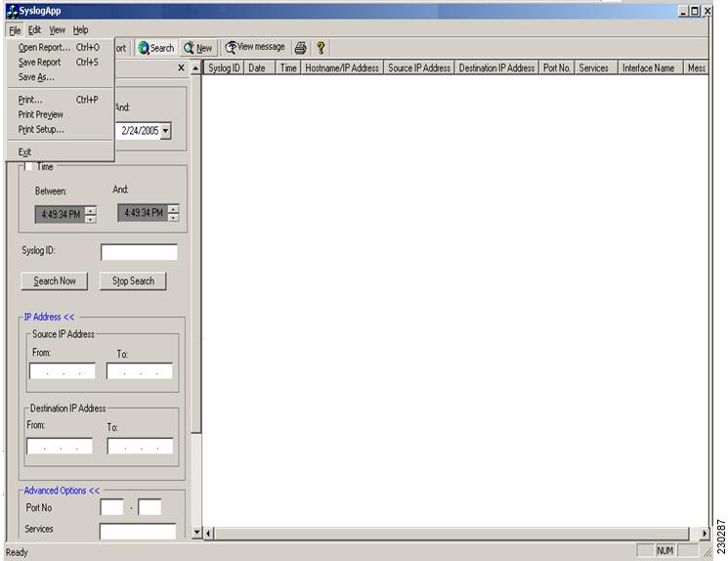Collapse the Advanced Options section
728x561 pixels.
click(62, 491)
